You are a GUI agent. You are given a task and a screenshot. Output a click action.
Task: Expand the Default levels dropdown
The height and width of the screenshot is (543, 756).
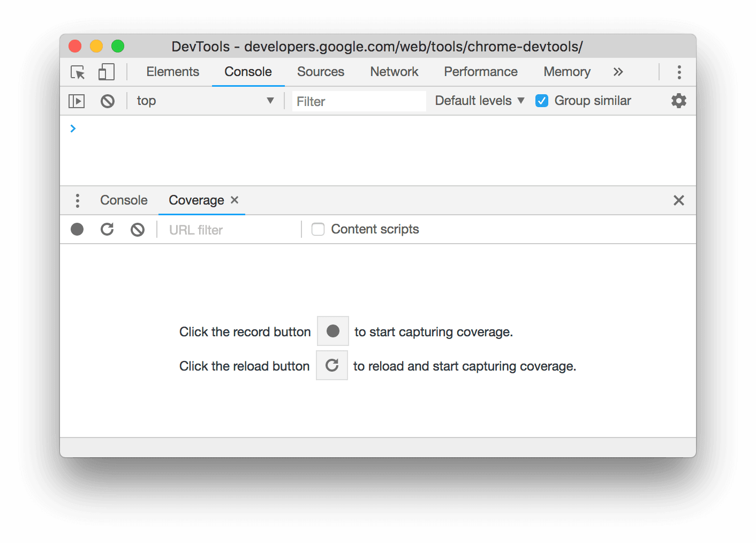[x=479, y=101]
